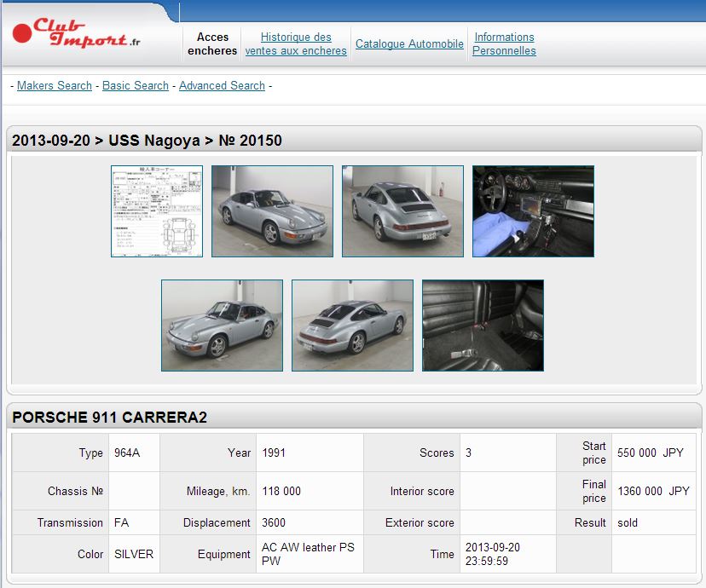Open the auction sheet diagram thumbnail
706x588 pixels.
tap(157, 211)
